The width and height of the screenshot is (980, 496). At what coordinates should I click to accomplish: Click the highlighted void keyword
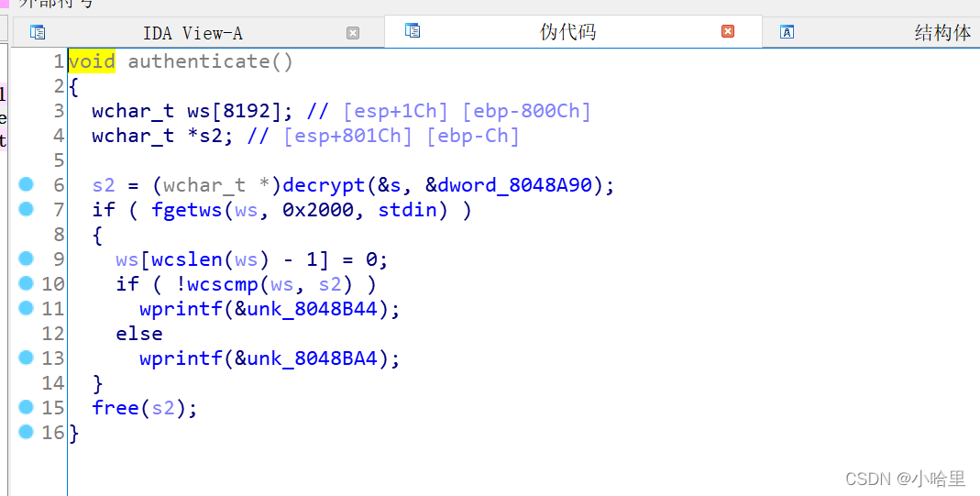(92, 61)
